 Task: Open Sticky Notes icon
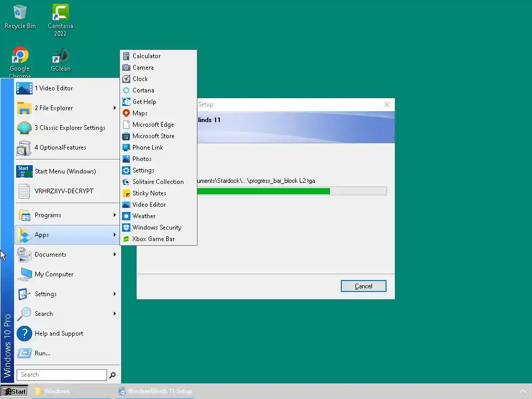pos(126,193)
